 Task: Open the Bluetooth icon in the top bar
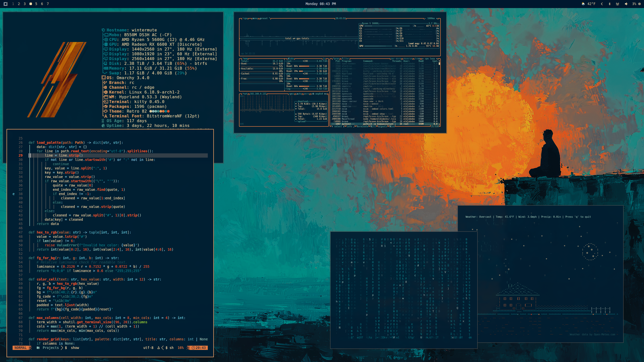[x=610, y=4]
